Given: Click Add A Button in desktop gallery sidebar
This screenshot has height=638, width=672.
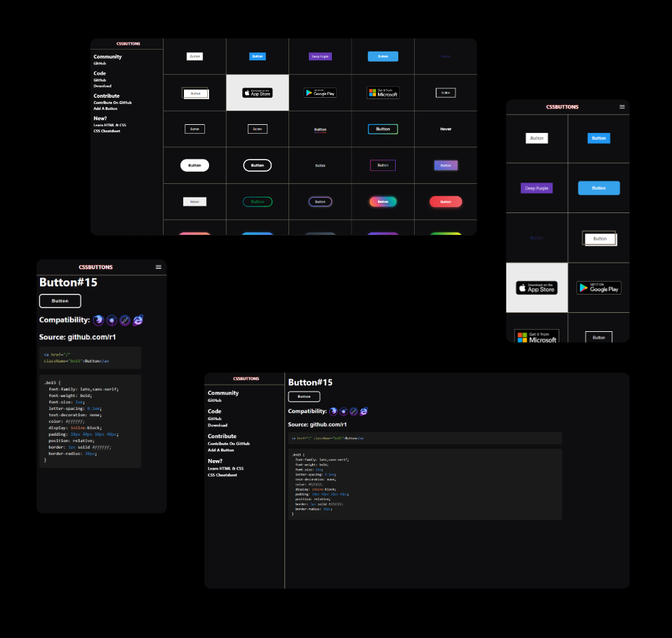Looking at the screenshot, I should click(105, 109).
